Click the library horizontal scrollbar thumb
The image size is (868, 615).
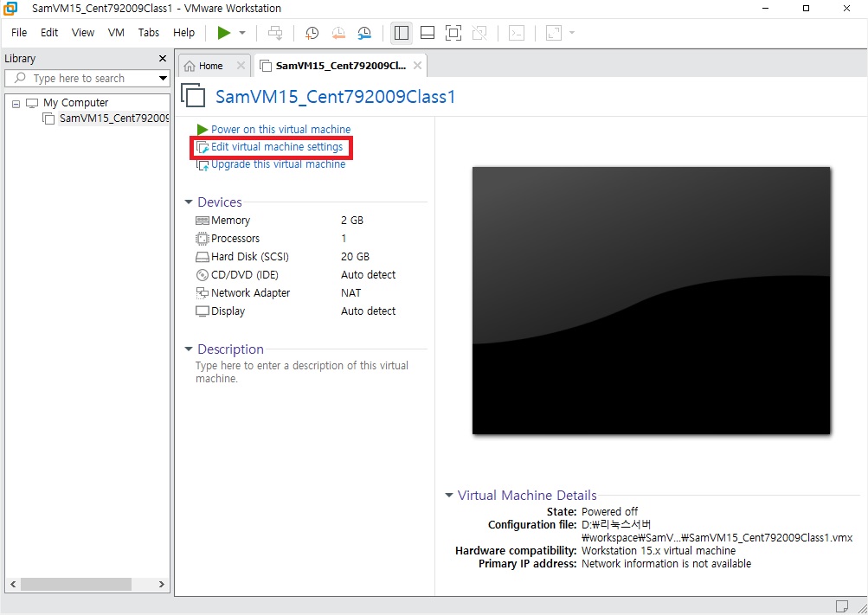pyautogui.click(x=76, y=584)
